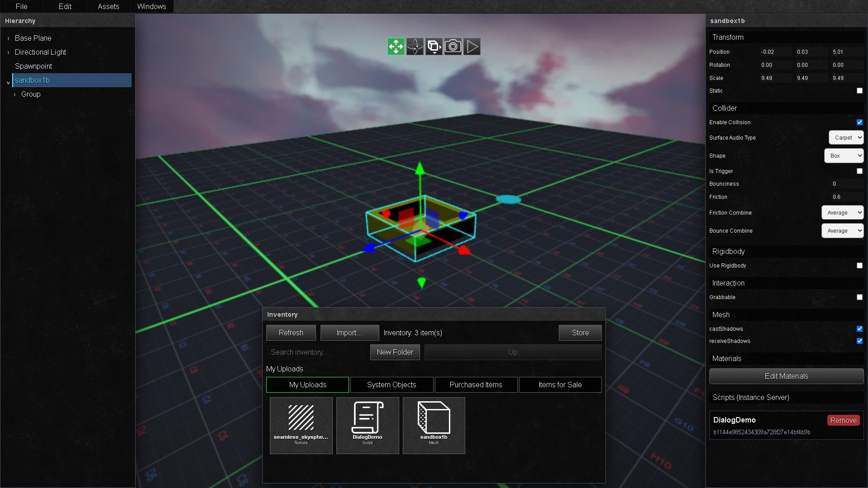The image size is (868, 488).
Task: Start play mode with the play icon
Action: tap(472, 47)
